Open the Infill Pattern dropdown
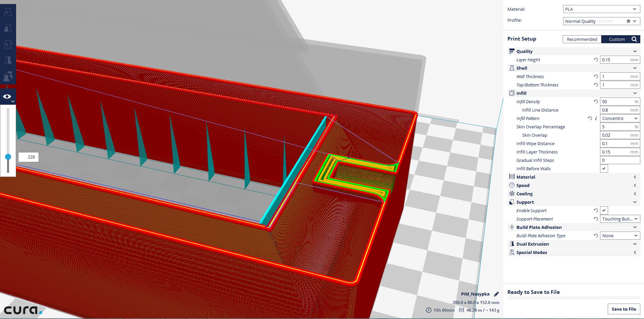This screenshot has height=319, width=644. [620, 118]
